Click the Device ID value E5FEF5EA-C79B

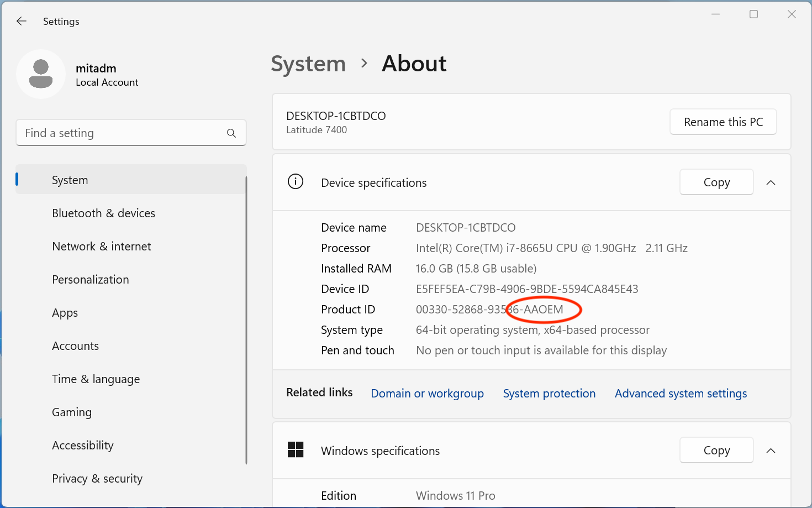[527, 289]
